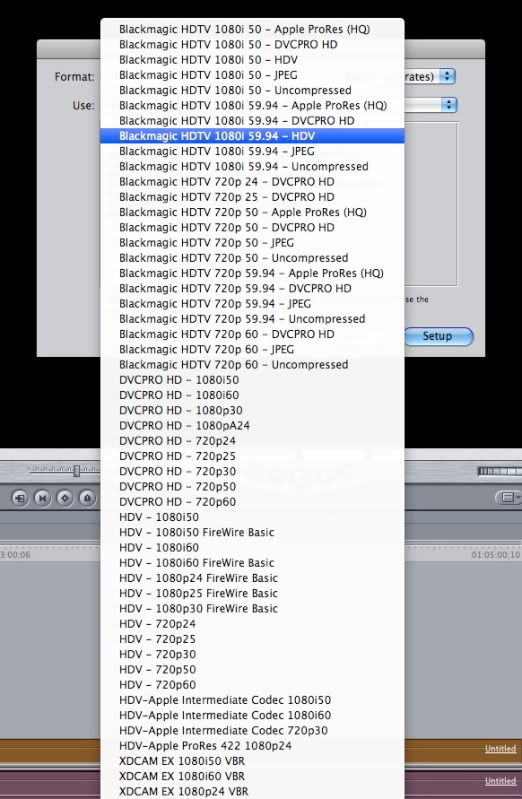Image resolution: width=522 pixels, height=799 pixels.
Task: Pick HDV – 1080i60 FireWire Basic
Action: coord(252,564)
